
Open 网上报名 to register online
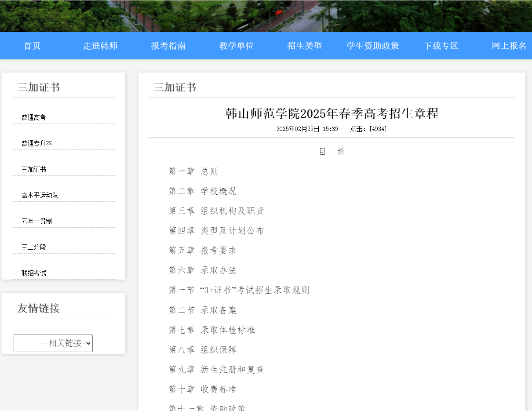coord(508,45)
